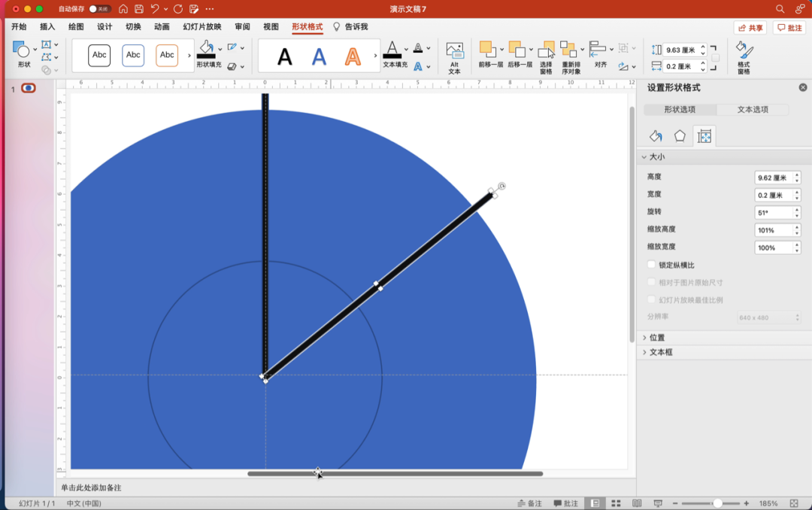Expand the WordArt styles gallery arrow
This screenshot has width=812, height=510.
click(x=375, y=56)
